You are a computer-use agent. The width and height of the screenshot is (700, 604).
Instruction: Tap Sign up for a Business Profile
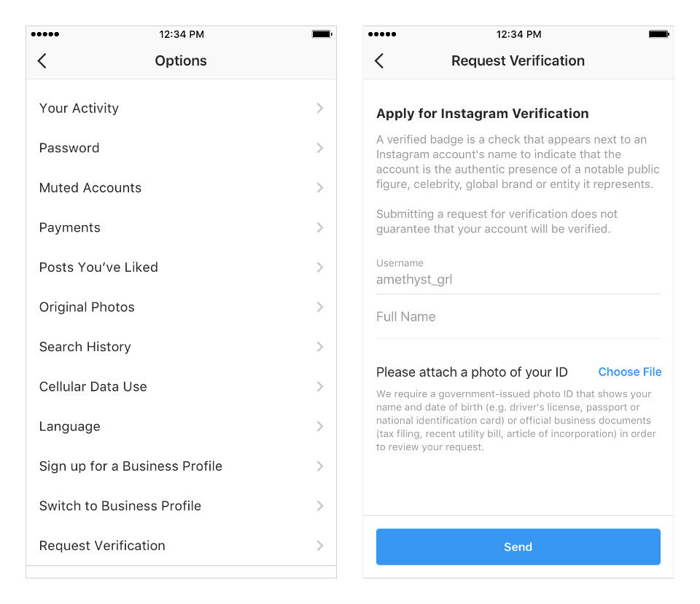tap(131, 466)
